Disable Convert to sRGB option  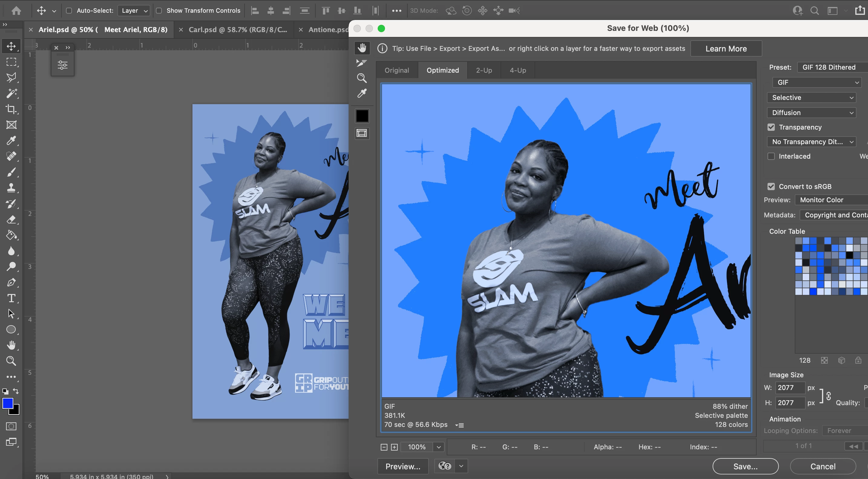click(771, 187)
